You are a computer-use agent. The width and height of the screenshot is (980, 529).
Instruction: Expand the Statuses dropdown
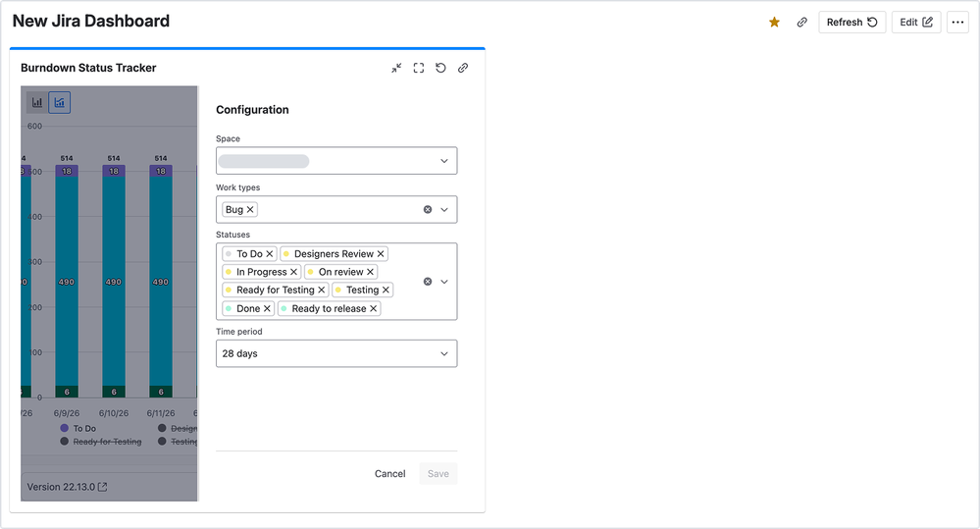(x=444, y=282)
